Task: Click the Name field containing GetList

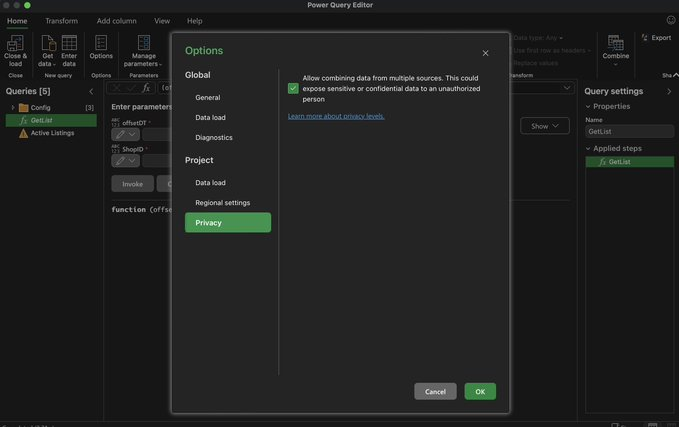Action: click(630, 132)
